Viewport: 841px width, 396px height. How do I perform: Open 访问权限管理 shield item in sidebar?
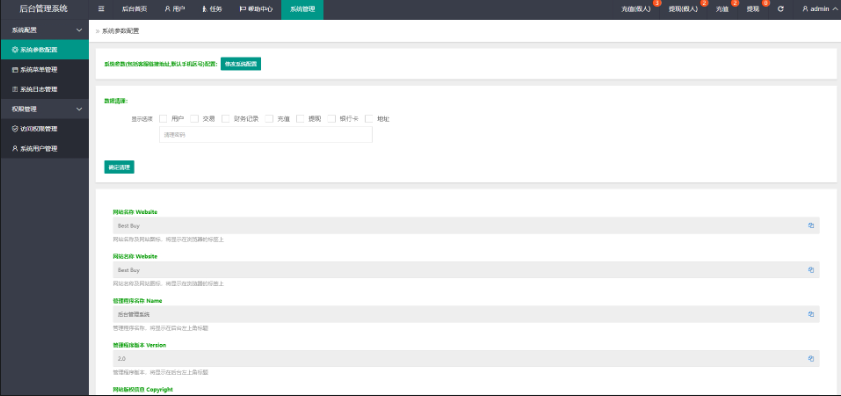tap(45, 129)
